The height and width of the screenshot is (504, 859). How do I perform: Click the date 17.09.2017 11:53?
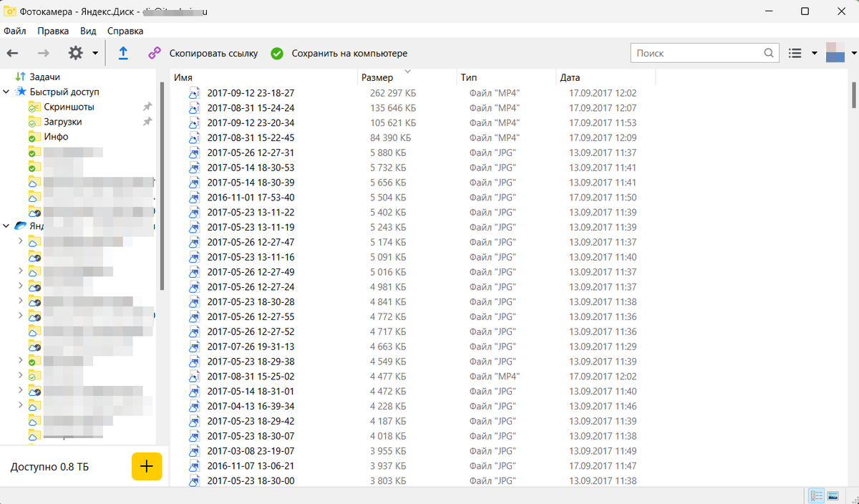pos(603,123)
